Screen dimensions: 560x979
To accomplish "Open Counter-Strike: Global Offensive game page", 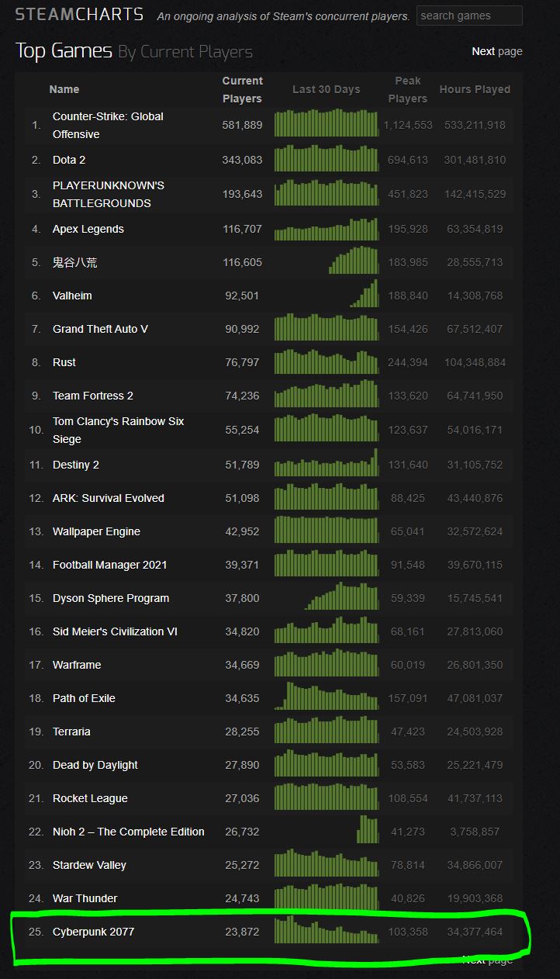I will tap(108, 125).
